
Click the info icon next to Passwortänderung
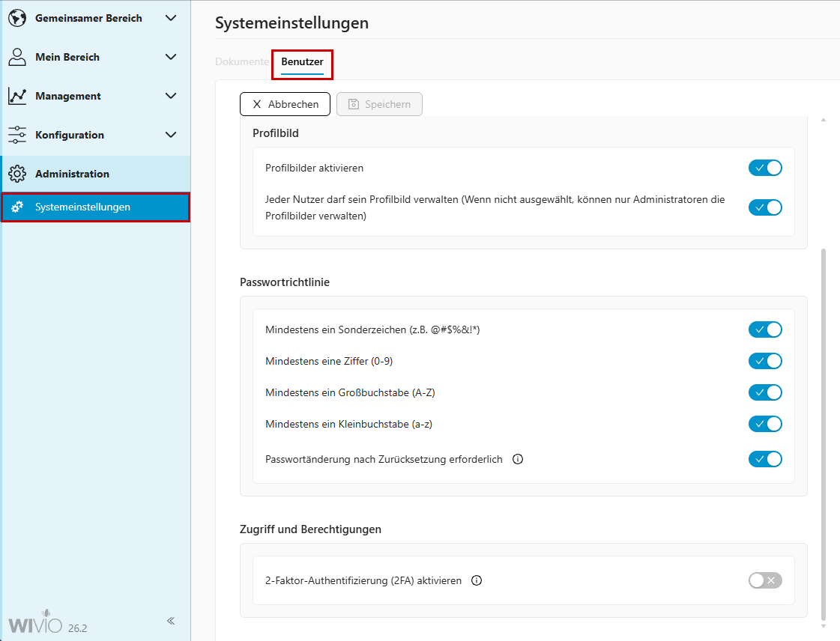tap(517, 459)
